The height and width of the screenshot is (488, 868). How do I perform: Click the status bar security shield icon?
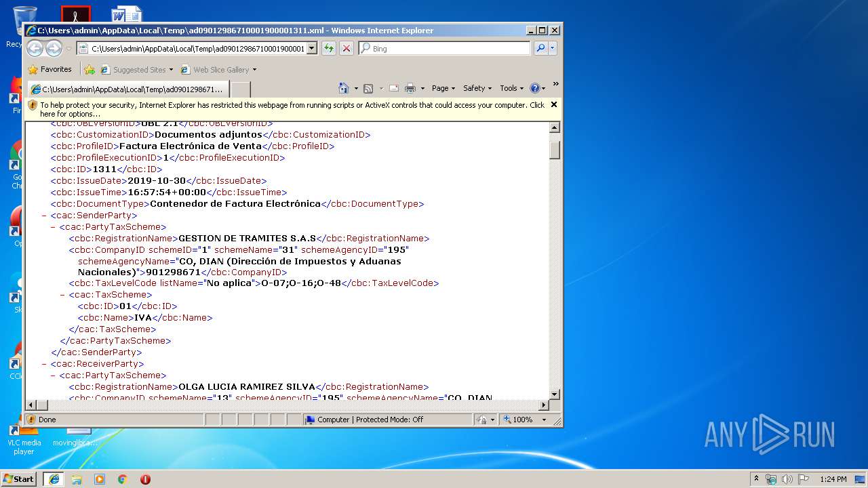31,420
